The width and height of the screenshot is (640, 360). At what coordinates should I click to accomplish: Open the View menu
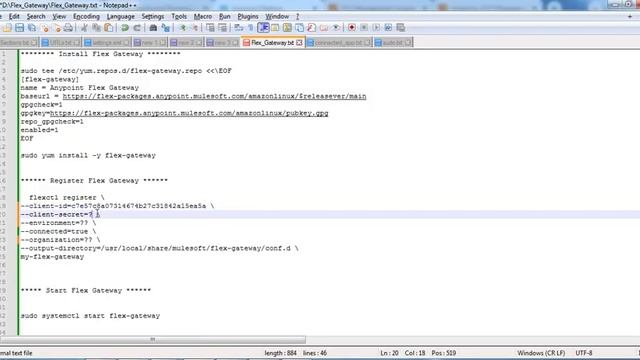point(59,16)
